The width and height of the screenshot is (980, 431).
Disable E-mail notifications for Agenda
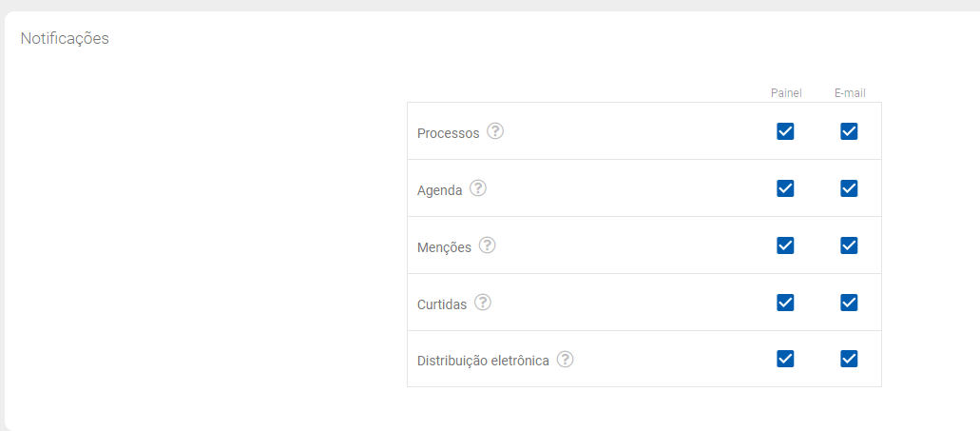tap(849, 188)
